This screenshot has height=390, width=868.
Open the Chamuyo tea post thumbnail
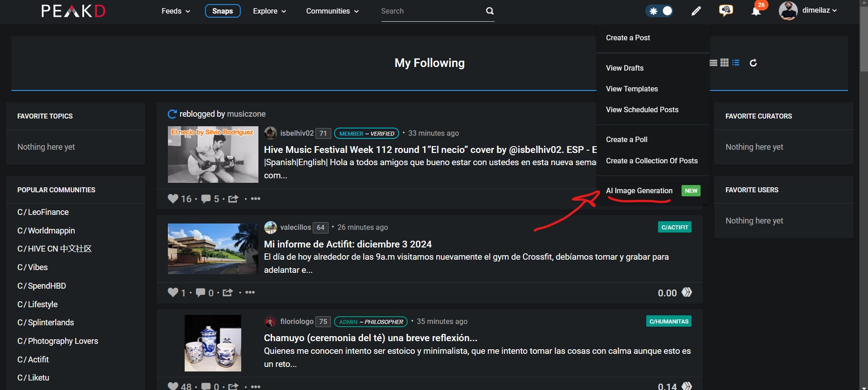click(213, 343)
